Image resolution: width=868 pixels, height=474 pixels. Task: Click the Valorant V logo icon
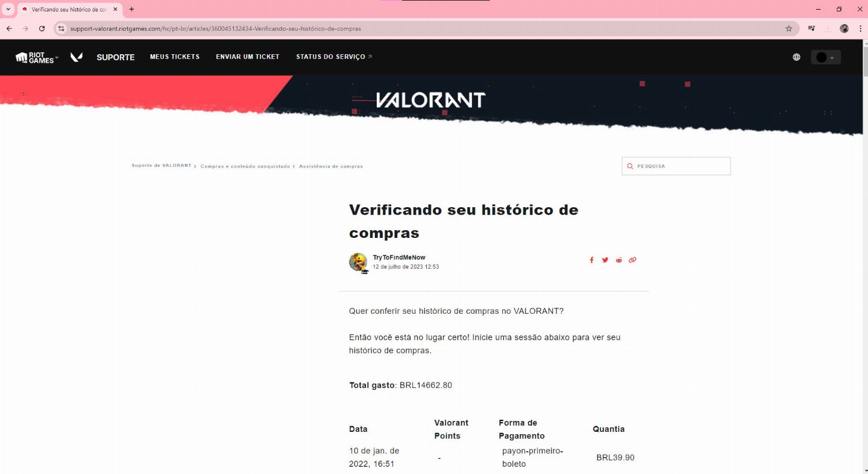[x=76, y=57]
